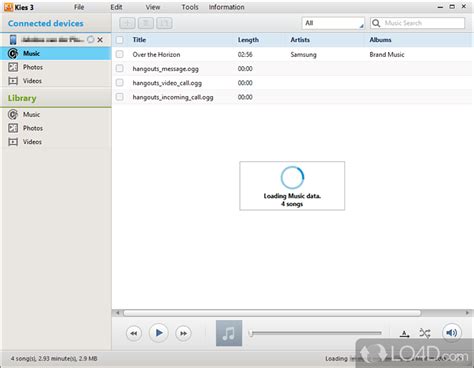Click the left scroll arrow of song list
The width and height of the screenshot is (474, 368).
[117, 313]
